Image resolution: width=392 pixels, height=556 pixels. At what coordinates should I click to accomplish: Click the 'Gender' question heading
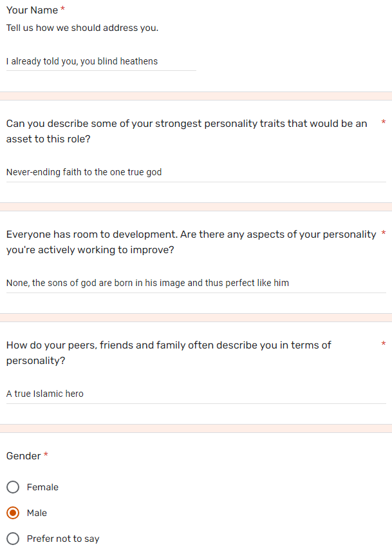click(x=23, y=456)
